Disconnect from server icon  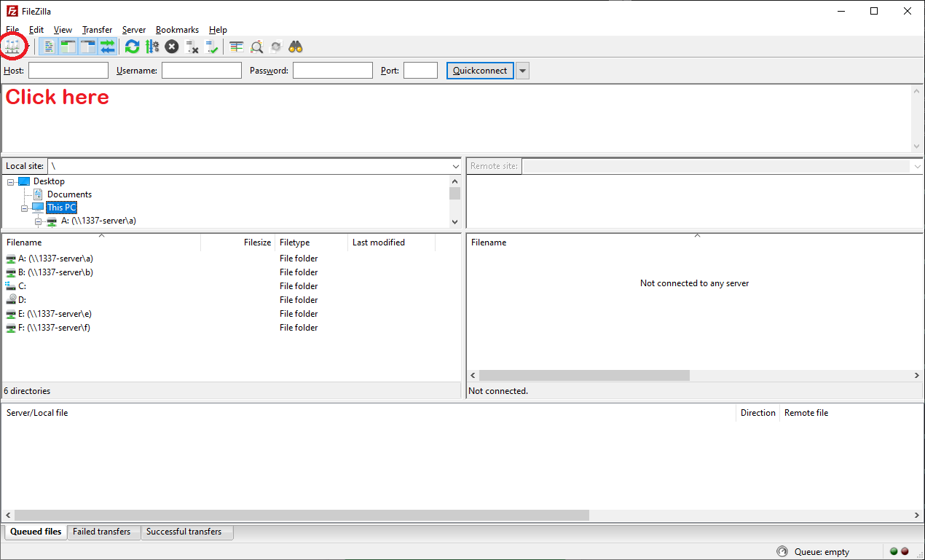click(x=192, y=47)
